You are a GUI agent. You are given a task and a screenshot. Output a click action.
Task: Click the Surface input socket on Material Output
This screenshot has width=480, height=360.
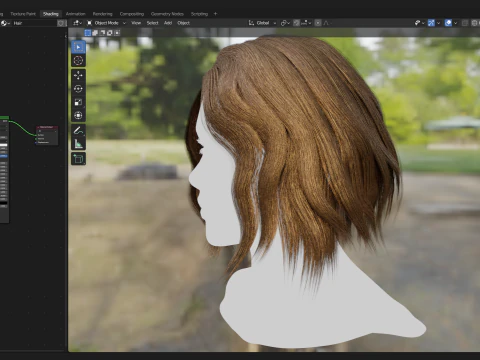click(36, 135)
